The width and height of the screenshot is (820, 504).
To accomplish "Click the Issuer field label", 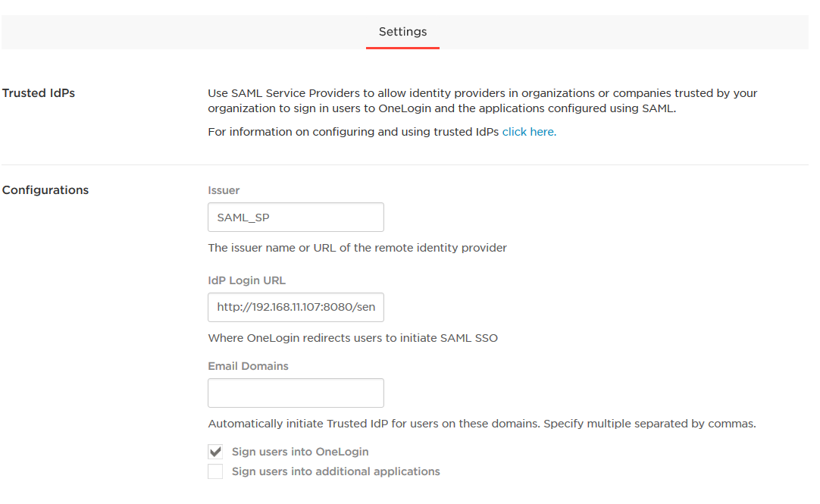I will point(224,190).
